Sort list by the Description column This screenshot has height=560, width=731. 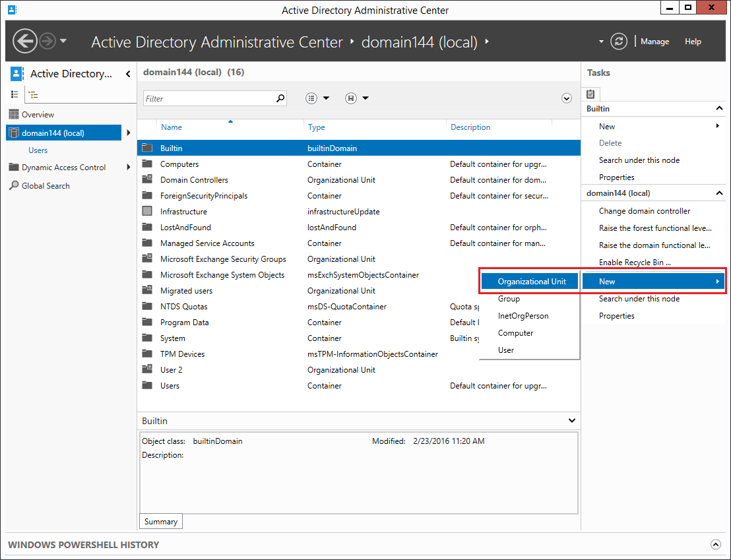click(470, 127)
